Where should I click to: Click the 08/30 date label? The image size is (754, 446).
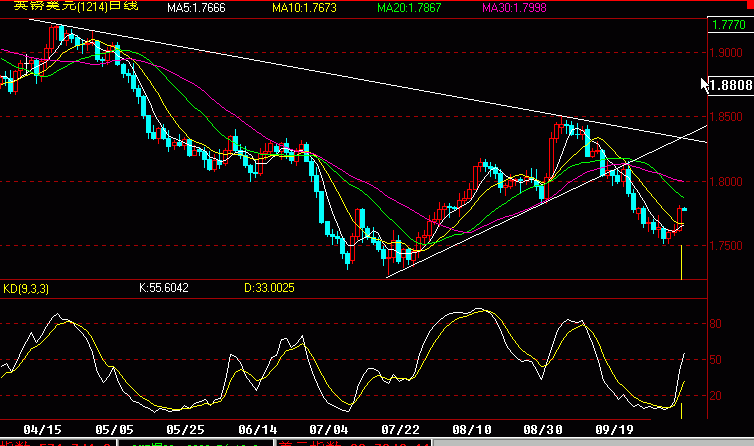(x=543, y=430)
